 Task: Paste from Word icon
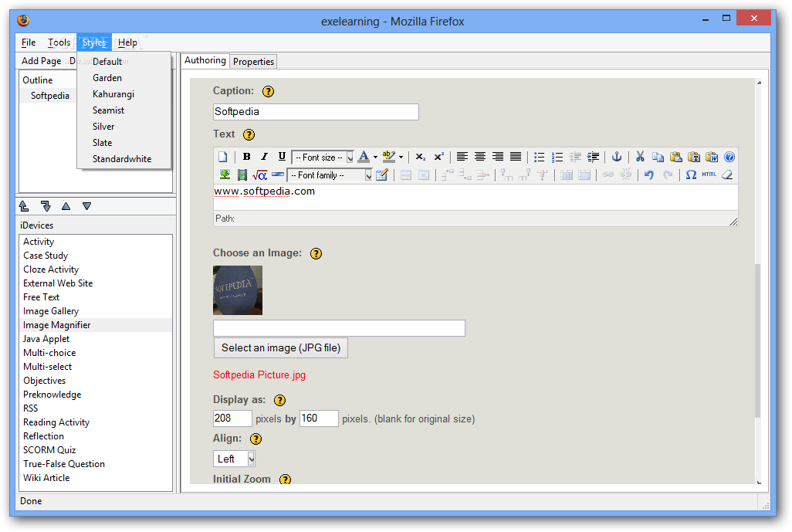[x=712, y=157]
